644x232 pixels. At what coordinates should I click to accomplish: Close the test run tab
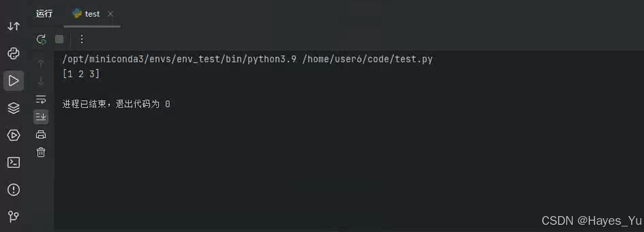coord(110,14)
